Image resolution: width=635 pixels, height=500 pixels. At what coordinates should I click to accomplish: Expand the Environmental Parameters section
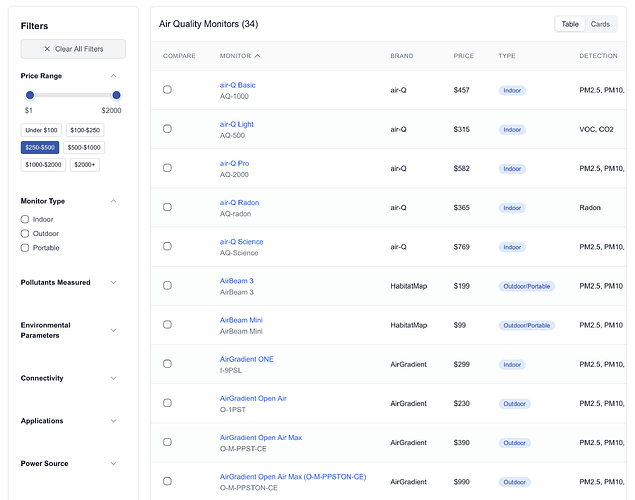tap(113, 330)
